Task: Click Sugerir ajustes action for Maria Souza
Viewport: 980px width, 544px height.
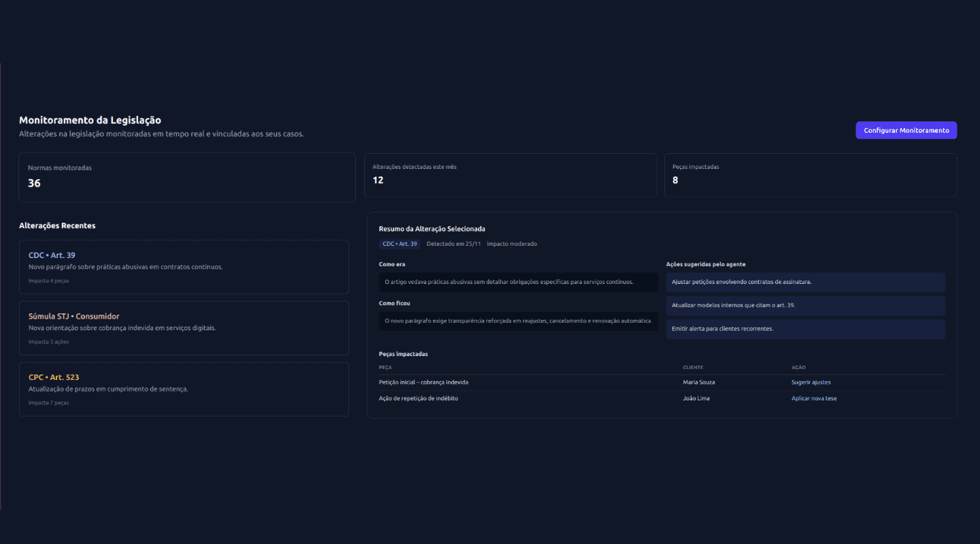Action: pyautogui.click(x=811, y=382)
